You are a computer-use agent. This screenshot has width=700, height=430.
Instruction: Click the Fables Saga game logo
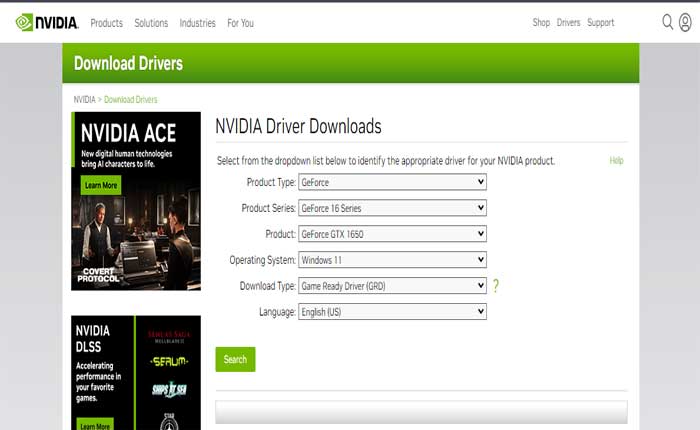(x=168, y=337)
